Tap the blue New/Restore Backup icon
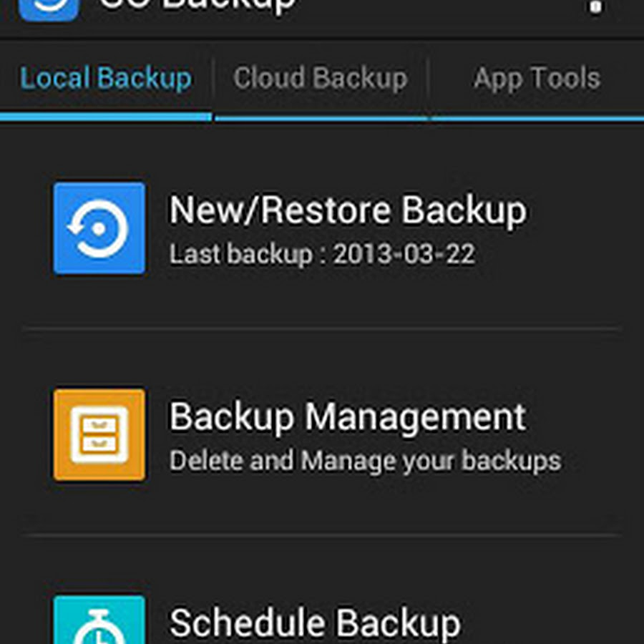 pyautogui.click(x=99, y=228)
